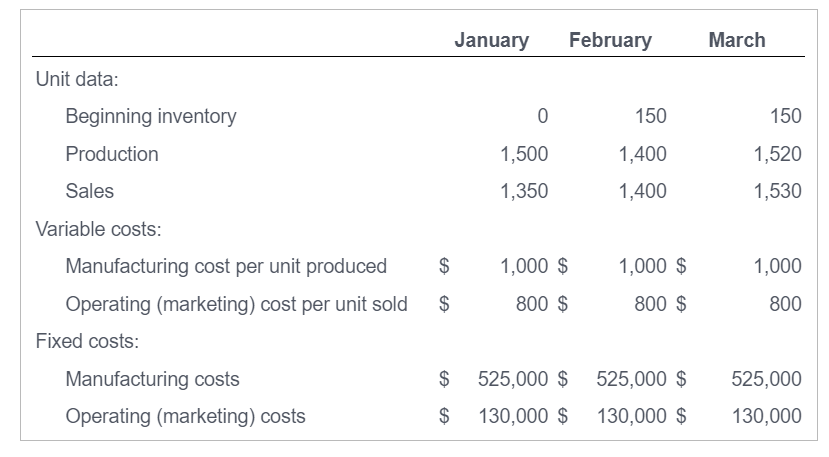829x457 pixels.
Task: Click the "Fixed costs:" section label
Action: pos(87,341)
